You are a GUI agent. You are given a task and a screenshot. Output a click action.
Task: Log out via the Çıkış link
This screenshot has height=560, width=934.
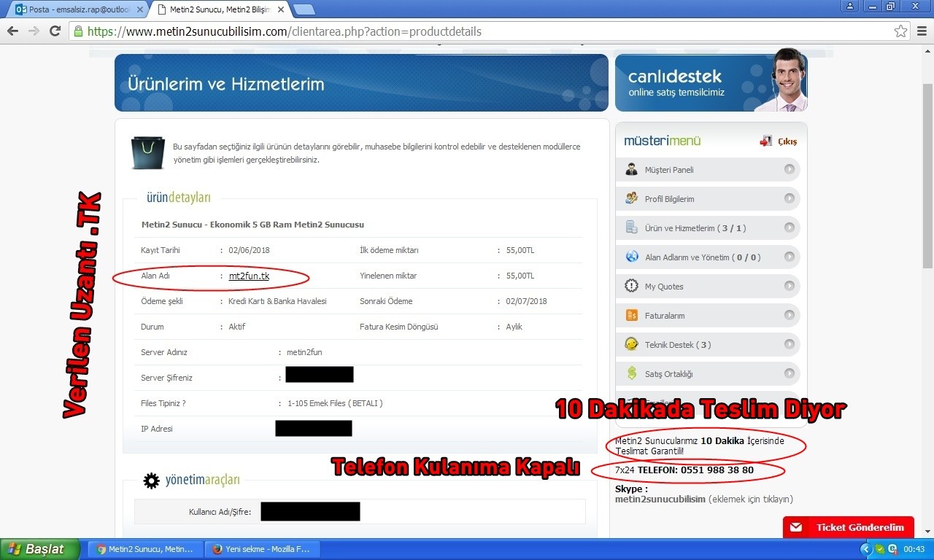pyautogui.click(x=787, y=141)
